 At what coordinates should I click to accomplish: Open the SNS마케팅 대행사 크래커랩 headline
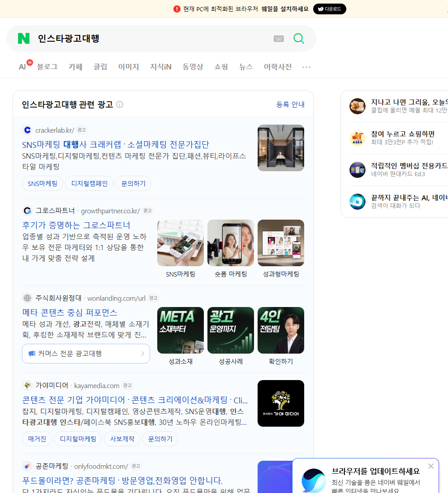116,144
